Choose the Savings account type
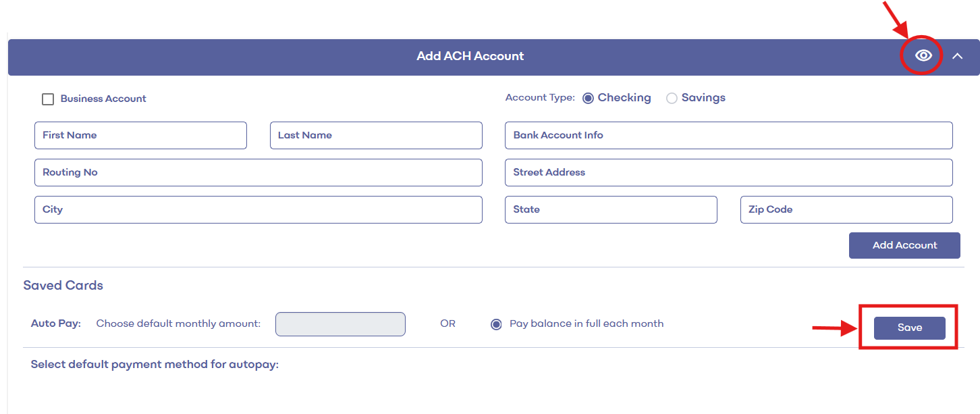980x414 pixels. coord(672,98)
